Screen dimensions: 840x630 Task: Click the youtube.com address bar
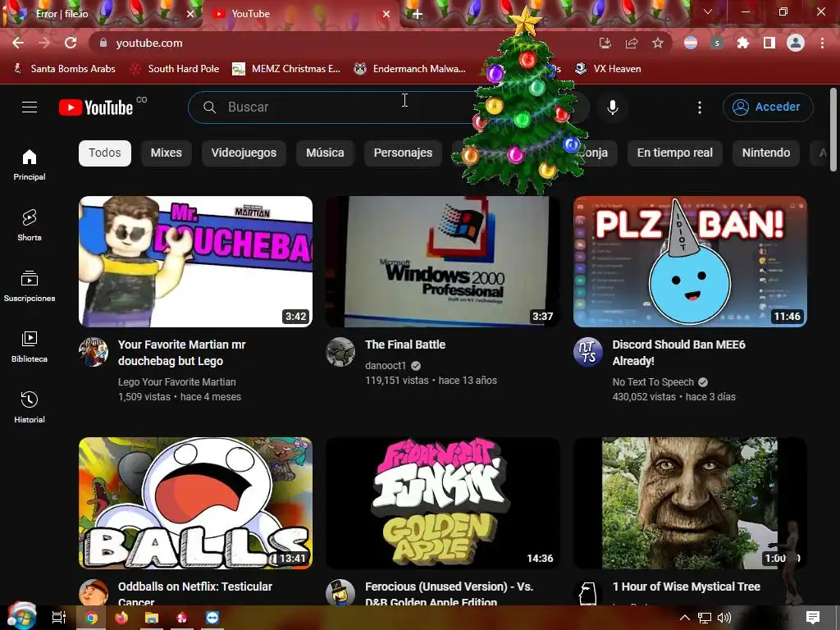click(x=343, y=43)
